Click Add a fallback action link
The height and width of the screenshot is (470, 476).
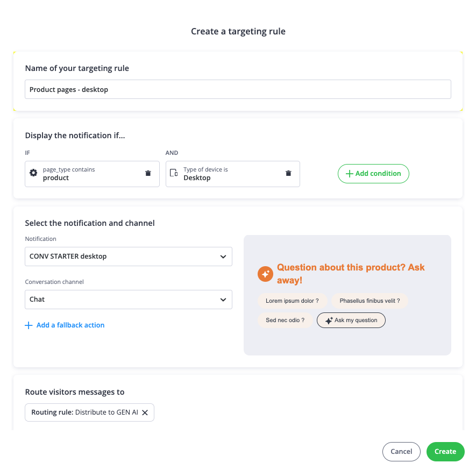tap(70, 325)
